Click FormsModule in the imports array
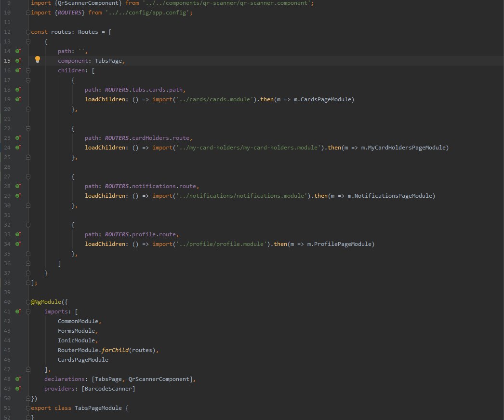Image resolution: width=504 pixels, height=420 pixels. [x=77, y=331]
